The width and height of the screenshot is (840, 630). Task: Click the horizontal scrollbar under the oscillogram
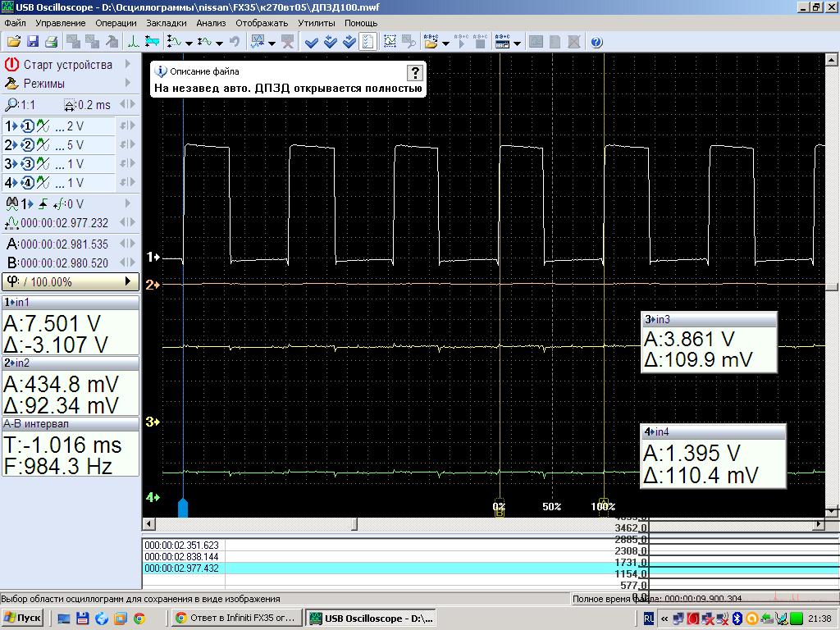[x=492, y=524]
